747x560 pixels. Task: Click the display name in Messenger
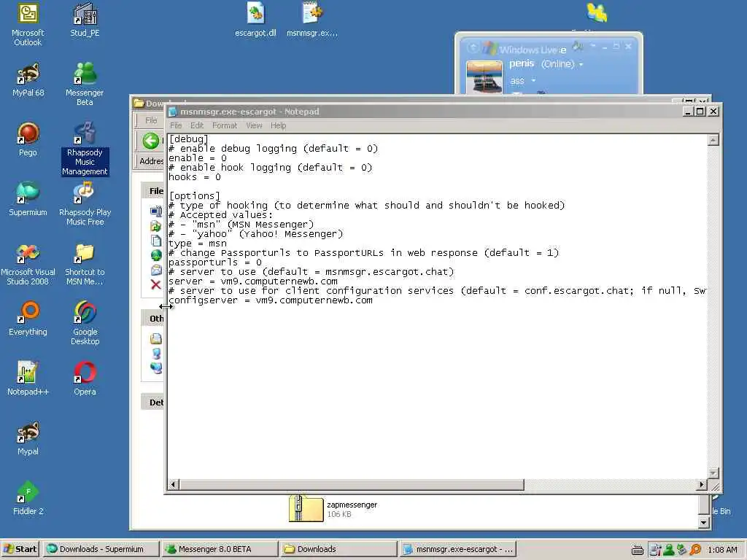tap(522, 63)
